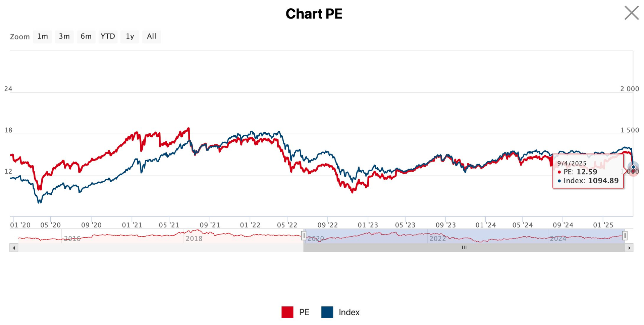Click 2018 label in navigator timeline
The height and width of the screenshot is (325, 644).
[194, 239]
